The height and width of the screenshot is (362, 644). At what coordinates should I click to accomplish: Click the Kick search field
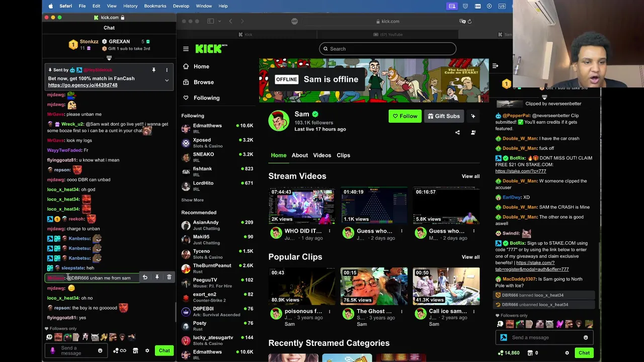pos(387,49)
